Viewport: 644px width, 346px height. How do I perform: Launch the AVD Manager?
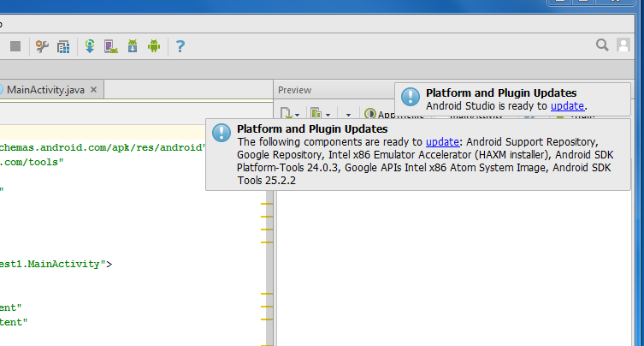111,46
